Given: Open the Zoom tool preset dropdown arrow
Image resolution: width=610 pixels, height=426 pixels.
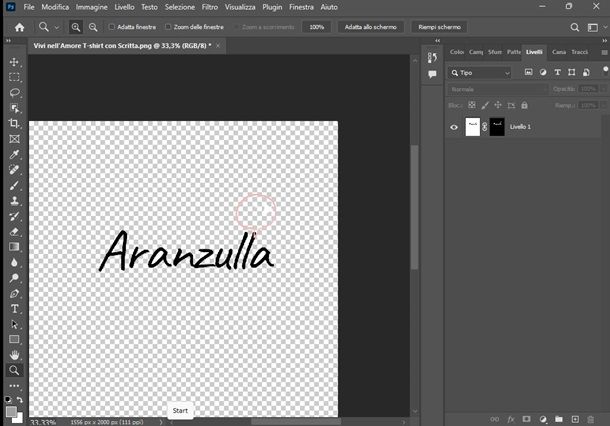Looking at the screenshot, I should click(x=57, y=28).
